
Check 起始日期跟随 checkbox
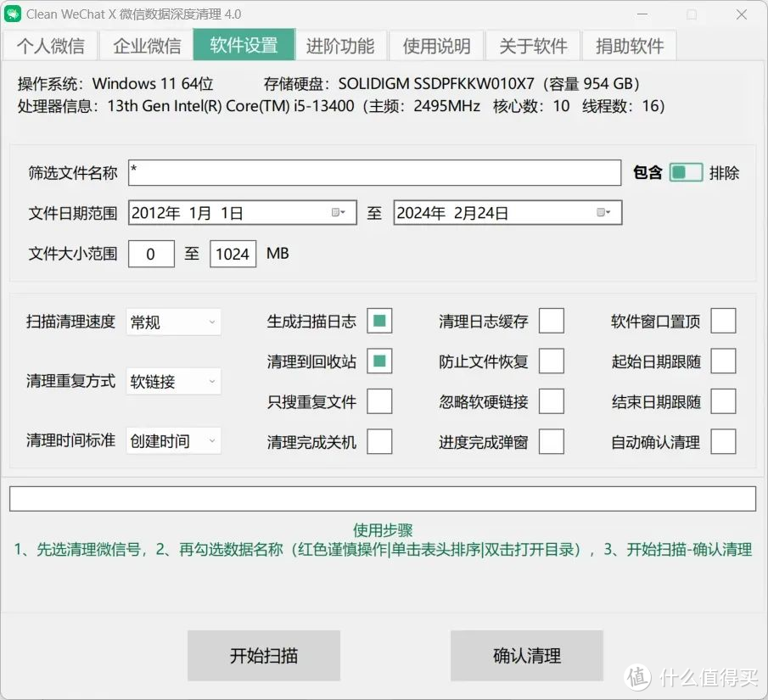[x=723, y=361]
